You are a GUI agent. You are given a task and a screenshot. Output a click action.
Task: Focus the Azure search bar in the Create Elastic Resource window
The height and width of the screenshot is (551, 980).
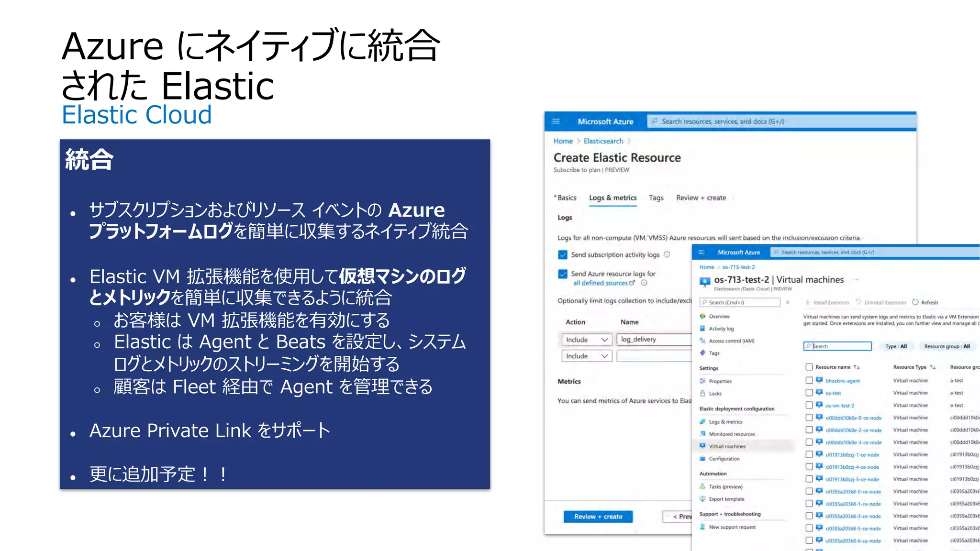tap(782, 121)
